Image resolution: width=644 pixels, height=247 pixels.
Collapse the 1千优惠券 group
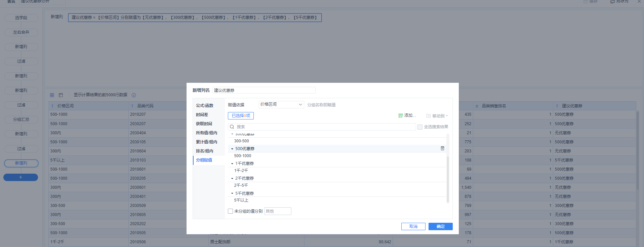pos(232,164)
